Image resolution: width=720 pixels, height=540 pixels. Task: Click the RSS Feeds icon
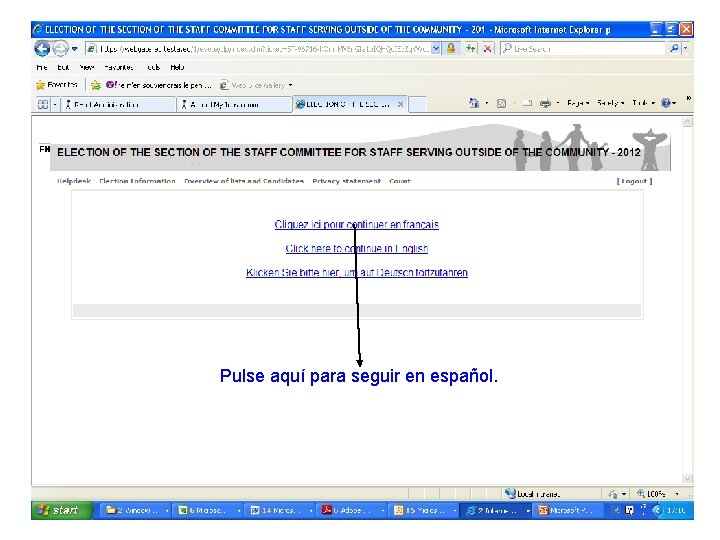(x=501, y=103)
